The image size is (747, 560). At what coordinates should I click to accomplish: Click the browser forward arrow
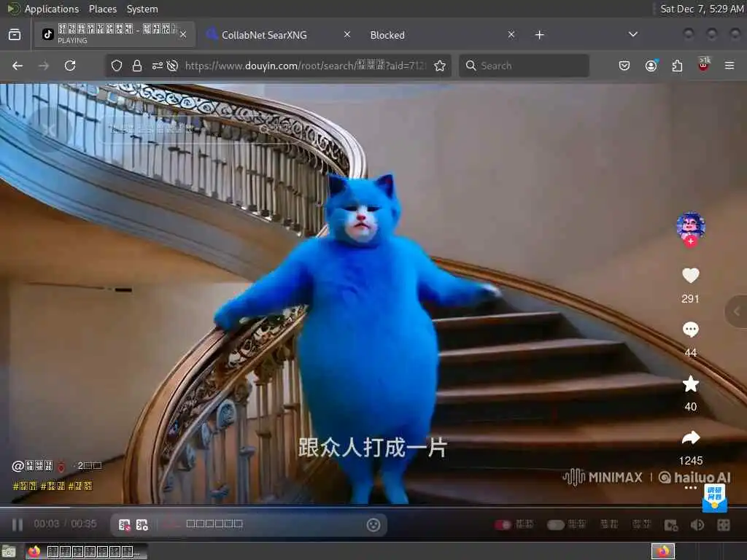(x=44, y=66)
